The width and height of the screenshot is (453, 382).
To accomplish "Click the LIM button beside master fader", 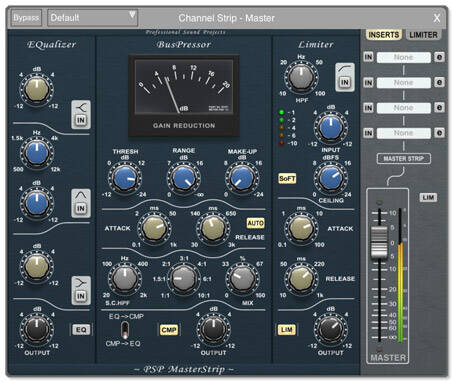I will (428, 198).
